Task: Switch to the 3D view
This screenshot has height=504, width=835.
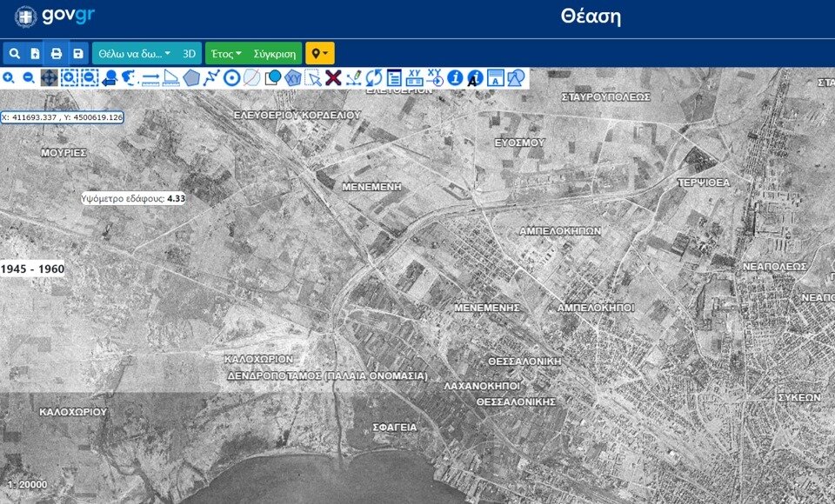Action: [x=189, y=54]
